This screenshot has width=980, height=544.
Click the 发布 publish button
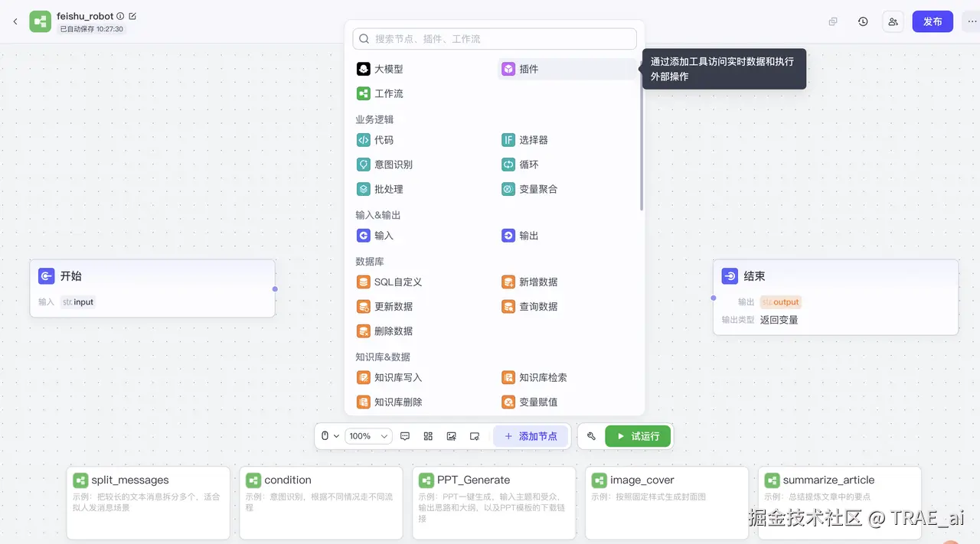tap(933, 21)
